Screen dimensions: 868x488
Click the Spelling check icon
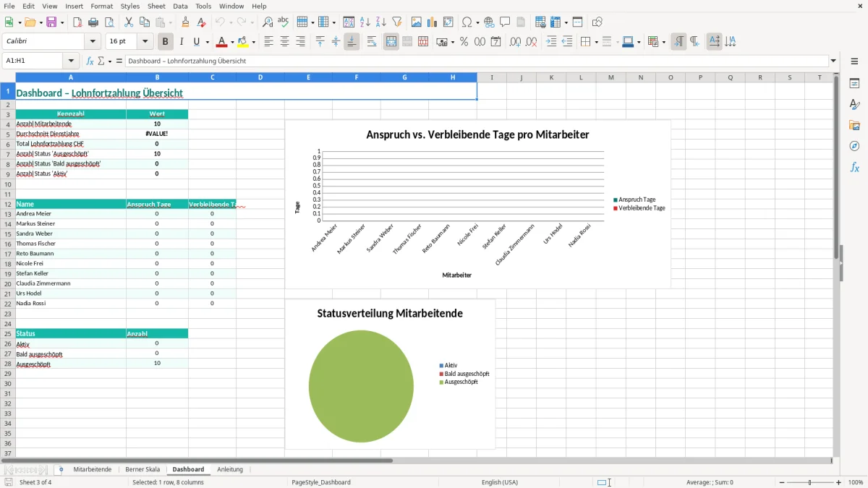point(284,22)
